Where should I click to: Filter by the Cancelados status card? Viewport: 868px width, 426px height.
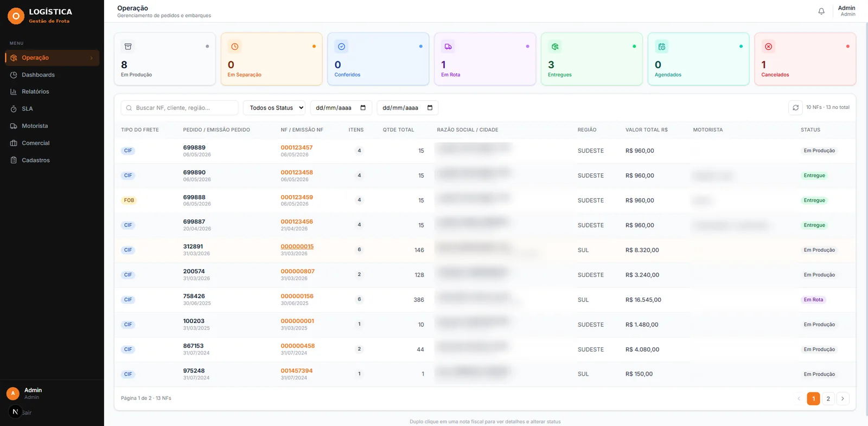[805, 59]
